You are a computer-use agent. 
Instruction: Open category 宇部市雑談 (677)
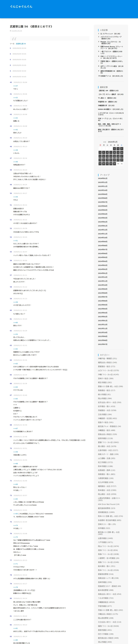coord(105,606)
